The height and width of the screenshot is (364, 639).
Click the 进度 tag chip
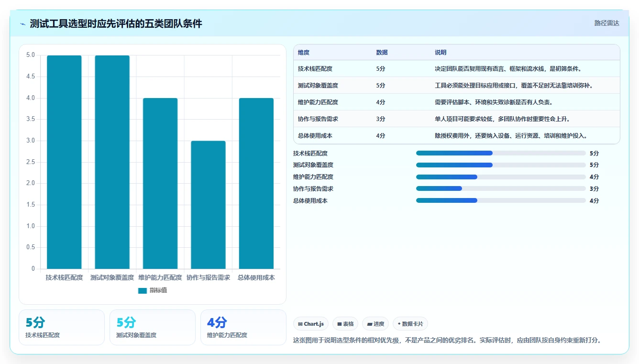click(x=375, y=324)
